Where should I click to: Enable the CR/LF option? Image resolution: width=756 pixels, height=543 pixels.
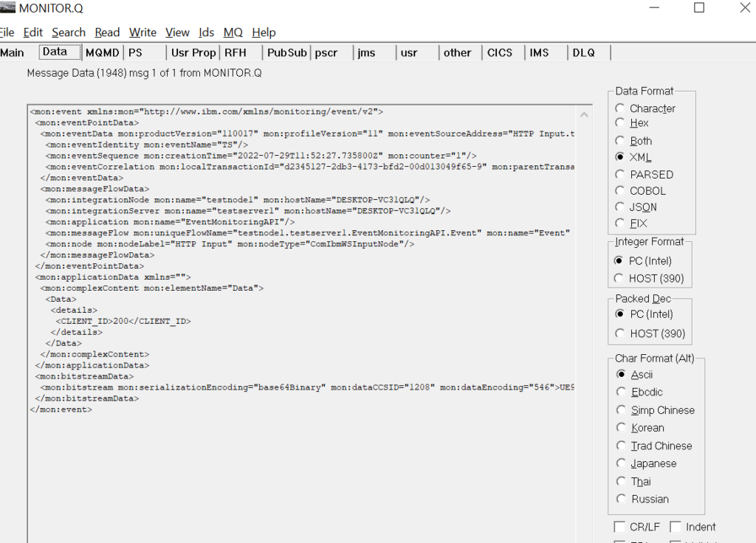pyautogui.click(x=621, y=526)
